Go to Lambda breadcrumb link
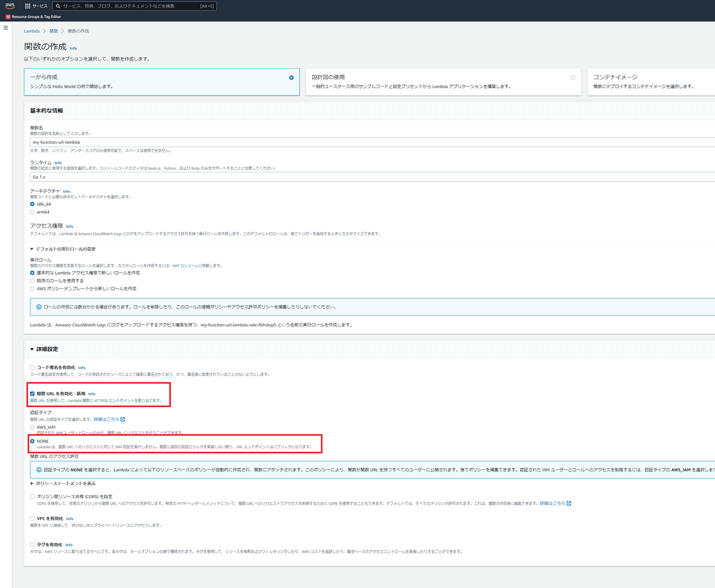 pos(32,30)
